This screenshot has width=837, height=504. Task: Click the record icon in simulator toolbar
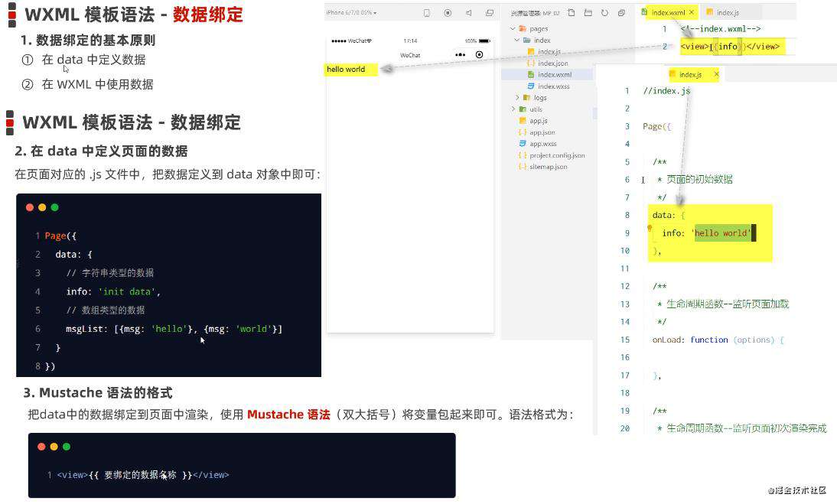[x=448, y=13]
